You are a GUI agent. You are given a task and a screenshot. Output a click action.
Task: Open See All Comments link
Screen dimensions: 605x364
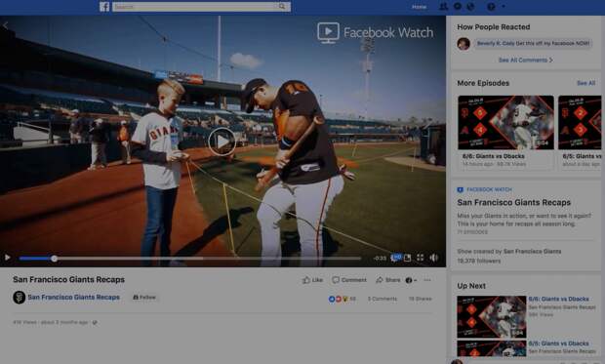click(x=525, y=61)
